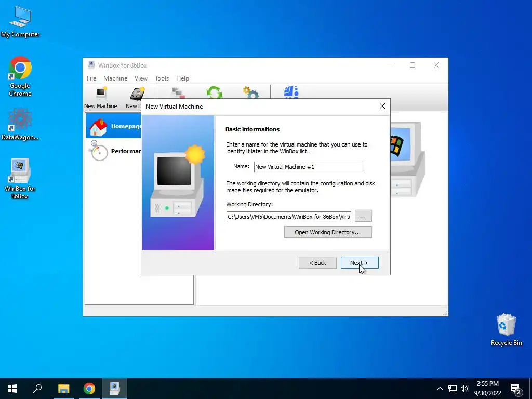Click the virtual machine Name field

point(309,167)
